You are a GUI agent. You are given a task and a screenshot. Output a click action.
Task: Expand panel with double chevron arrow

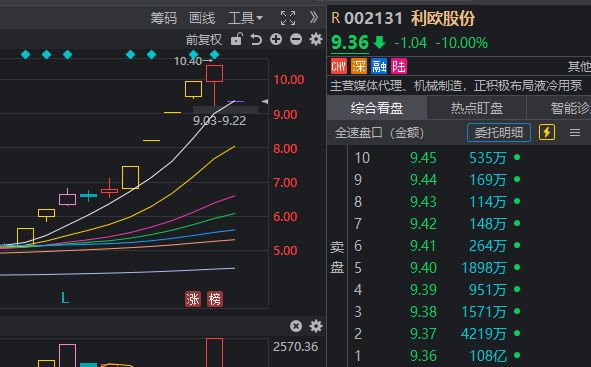click(314, 17)
